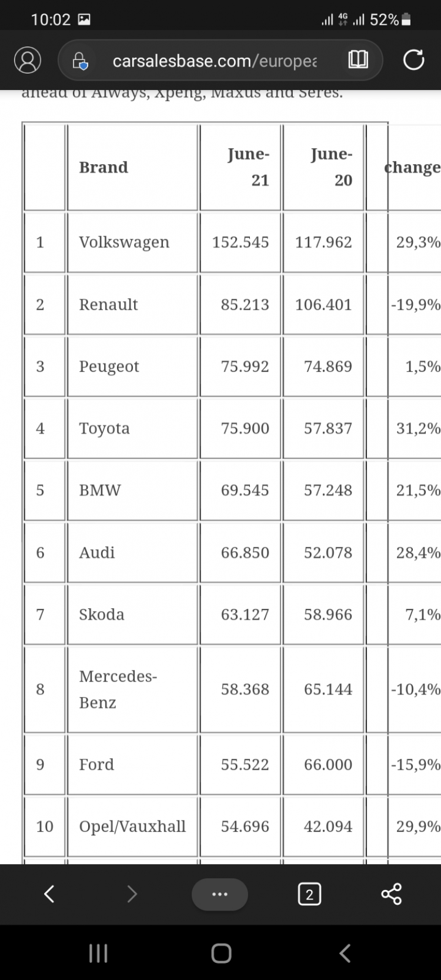The image size is (441, 980).
Task: Go forward with browser forward arrow
Action: click(132, 895)
